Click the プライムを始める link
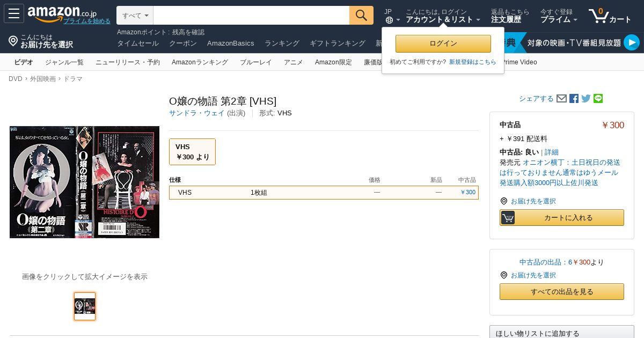This screenshot has height=338, width=644. (x=87, y=21)
